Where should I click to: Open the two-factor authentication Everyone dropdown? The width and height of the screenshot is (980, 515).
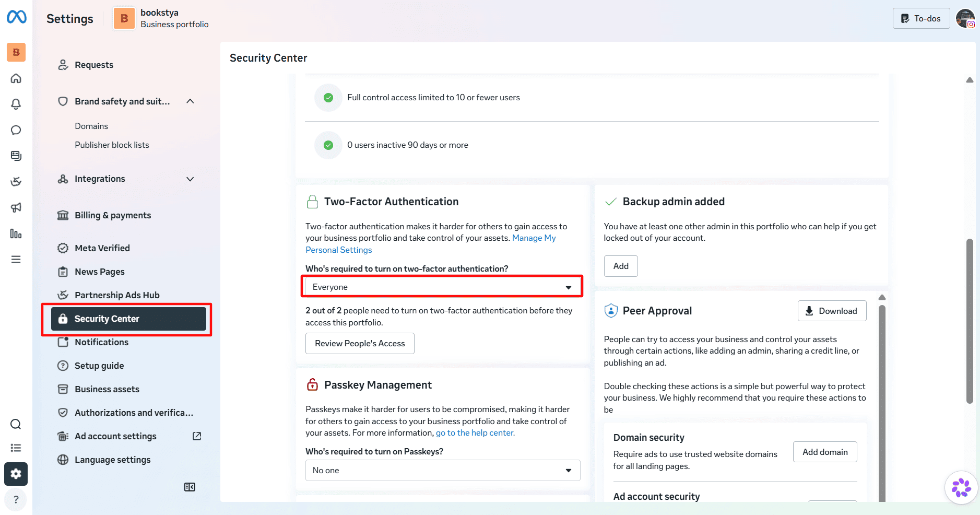click(x=442, y=287)
